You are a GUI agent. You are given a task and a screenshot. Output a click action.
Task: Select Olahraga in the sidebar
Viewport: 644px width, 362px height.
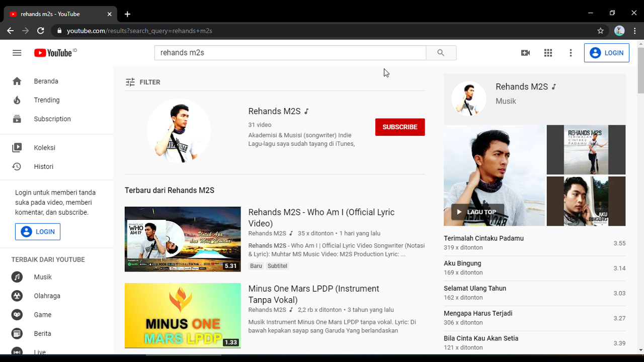pyautogui.click(x=57, y=296)
